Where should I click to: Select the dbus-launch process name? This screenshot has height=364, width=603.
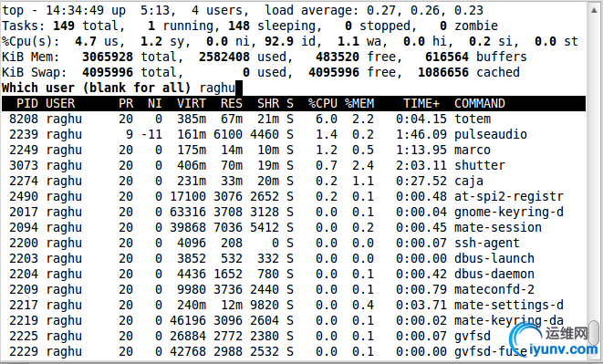tap(494, 258)
